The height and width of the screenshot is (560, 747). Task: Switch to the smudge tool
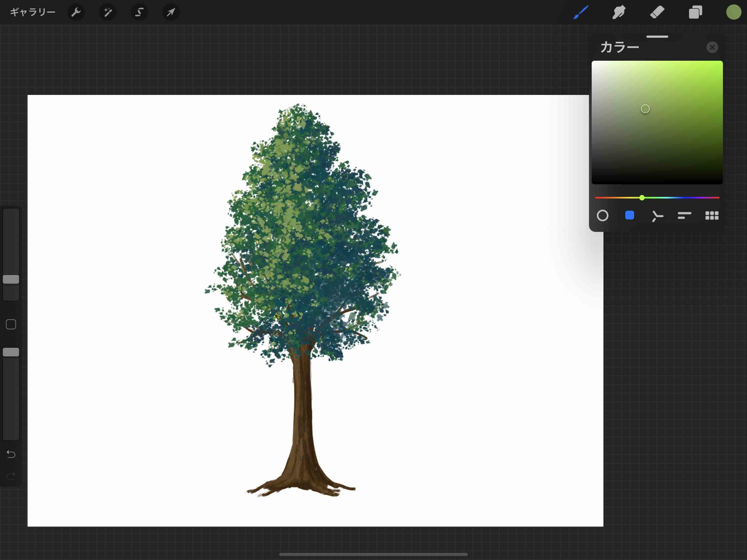tap(619, 12)
